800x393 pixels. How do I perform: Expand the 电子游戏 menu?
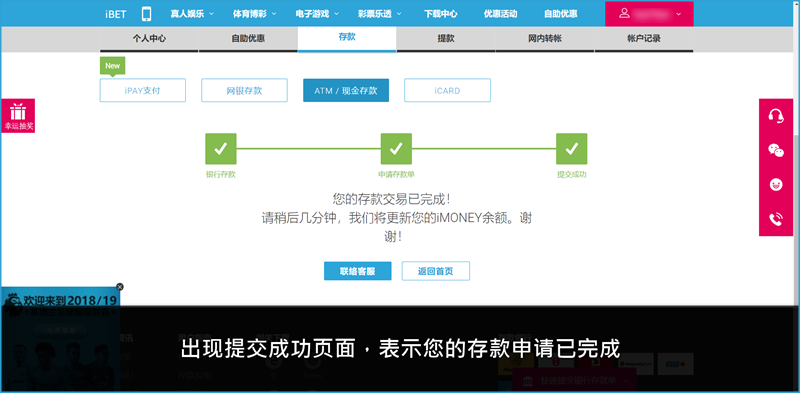pyautogui.click(x=317, y=14)
